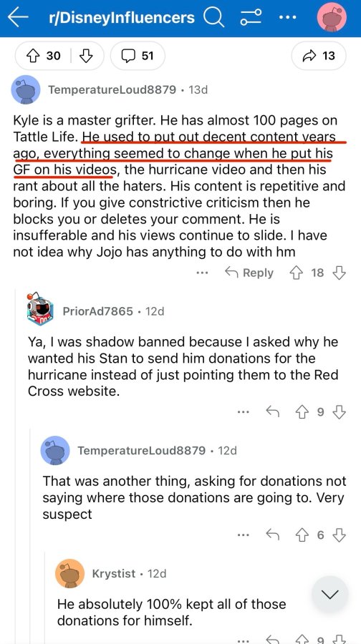Open your profile avatar in the header
The height and width of the screenshot is (644, 361).
332,18
